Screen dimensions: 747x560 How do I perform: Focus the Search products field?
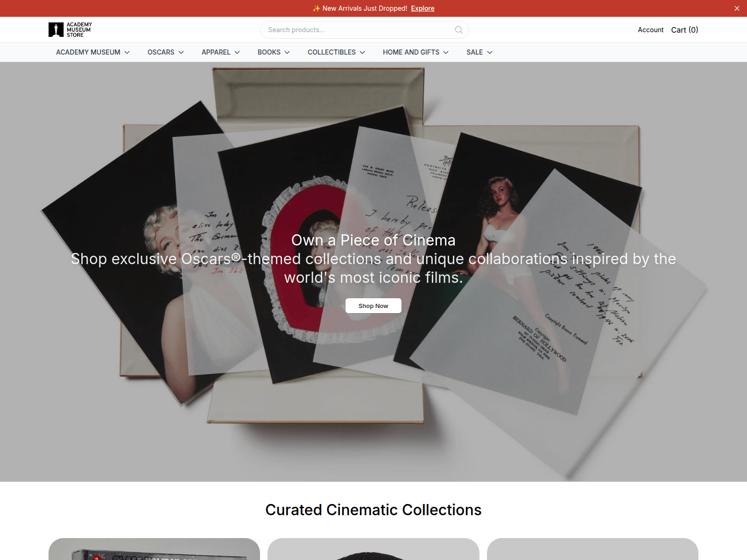365,30
